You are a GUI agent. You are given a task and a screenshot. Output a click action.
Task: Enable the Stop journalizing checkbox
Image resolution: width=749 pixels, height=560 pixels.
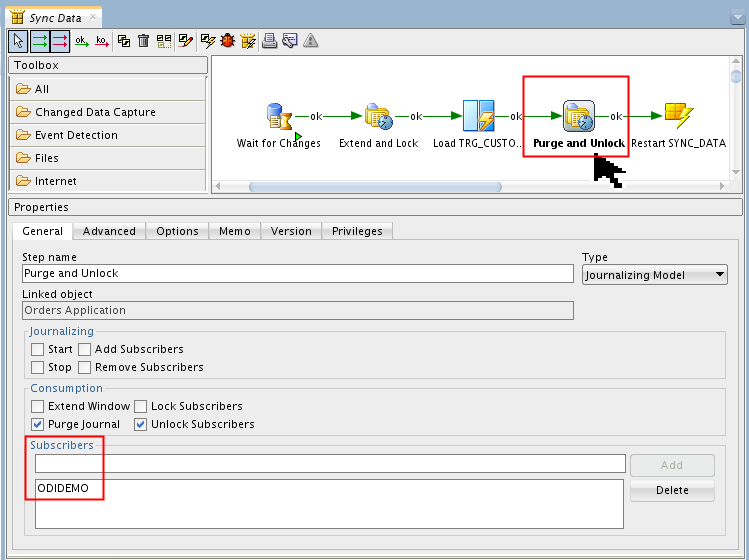pos(37,367)
